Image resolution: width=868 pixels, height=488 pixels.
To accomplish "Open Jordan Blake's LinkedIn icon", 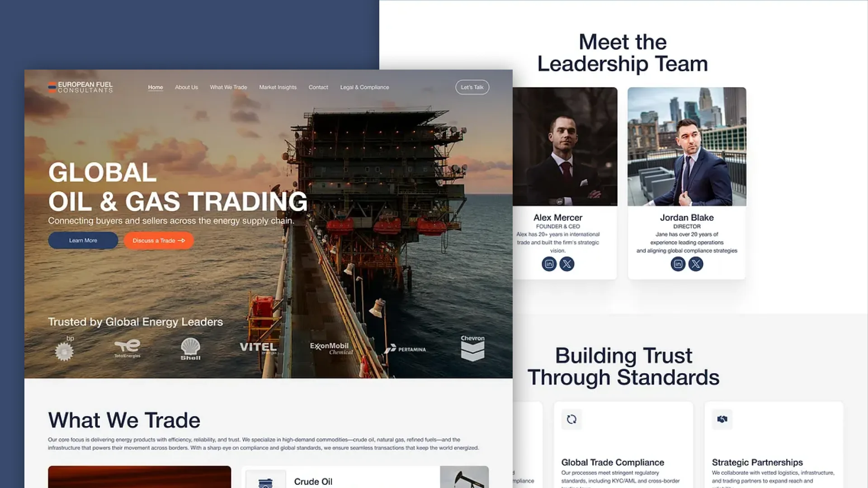I will 678,264.
